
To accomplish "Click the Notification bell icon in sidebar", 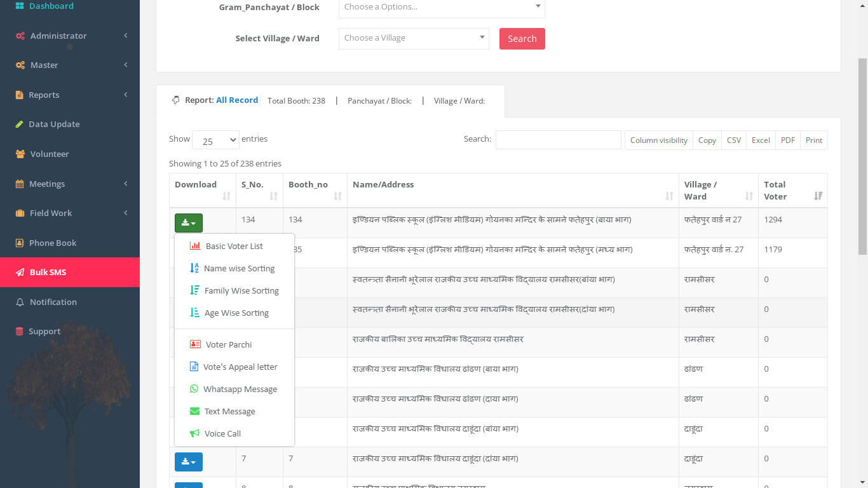I will click(x=20, y=302).
